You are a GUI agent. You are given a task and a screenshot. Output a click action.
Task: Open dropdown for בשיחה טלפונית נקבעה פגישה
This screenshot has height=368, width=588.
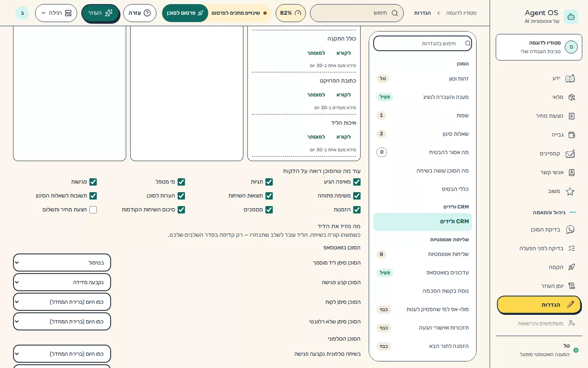point(62,354)
